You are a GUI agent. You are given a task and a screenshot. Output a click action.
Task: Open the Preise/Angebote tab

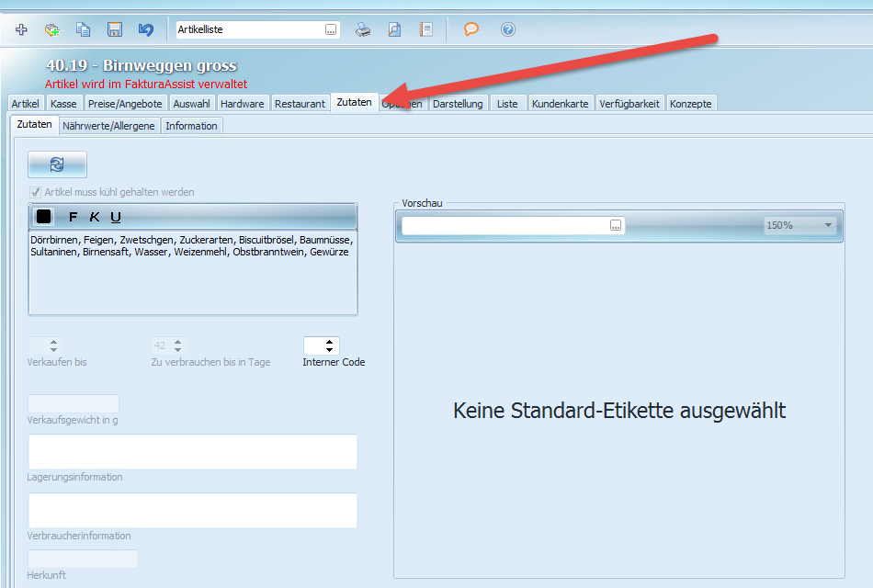click(125, 104)
